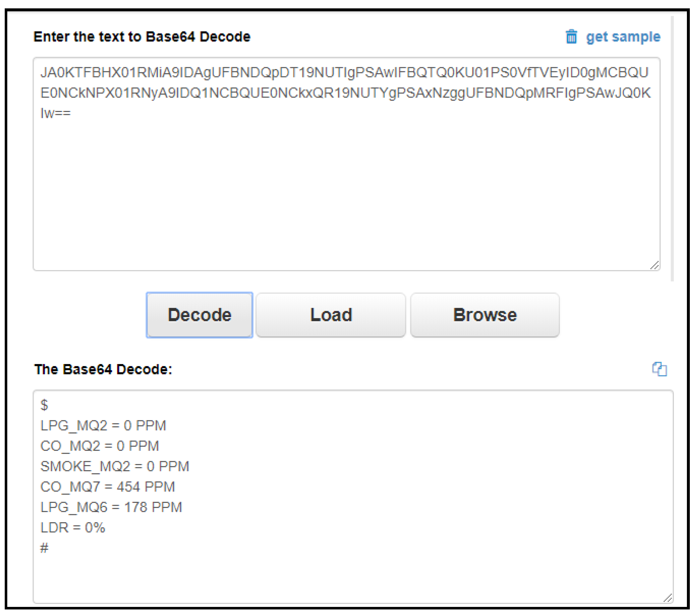Click the get sample link
The height and width of the screenshot is (616, 696).
coord(623,37)
